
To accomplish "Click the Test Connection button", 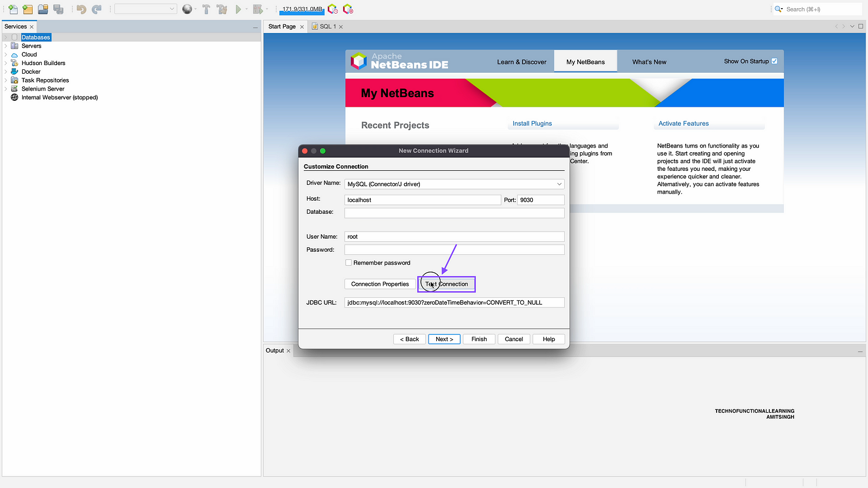I will [446, 284].
